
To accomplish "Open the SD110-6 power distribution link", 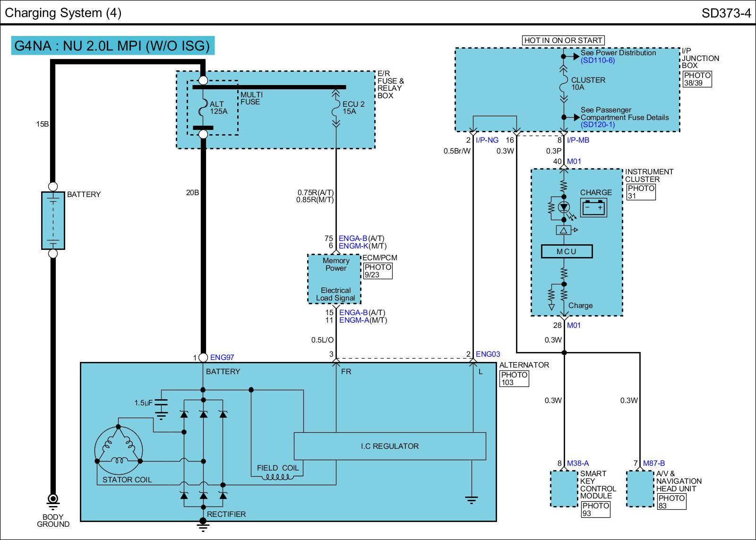I will [x=598, y=60].
